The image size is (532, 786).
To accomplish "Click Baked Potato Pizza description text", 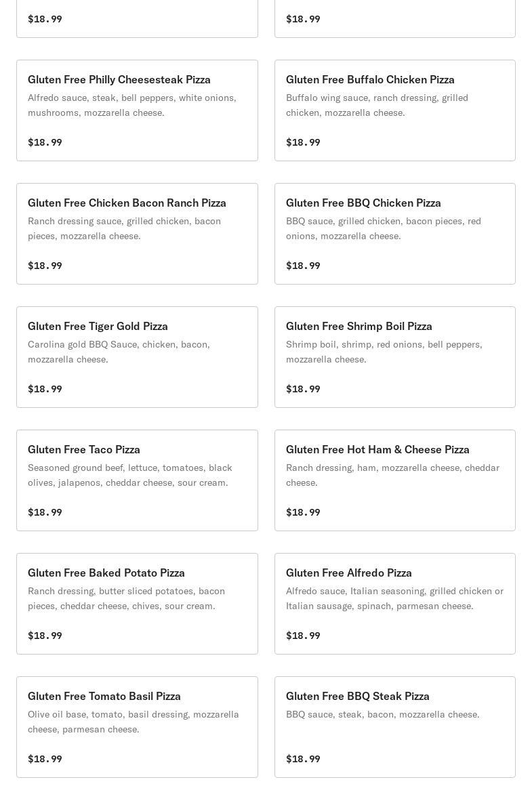I will tap(126, 598).
